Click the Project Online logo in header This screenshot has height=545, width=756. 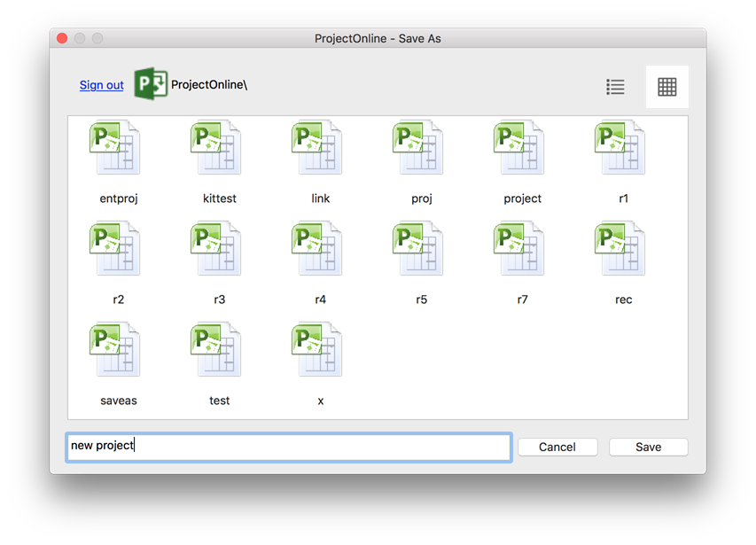149,84
